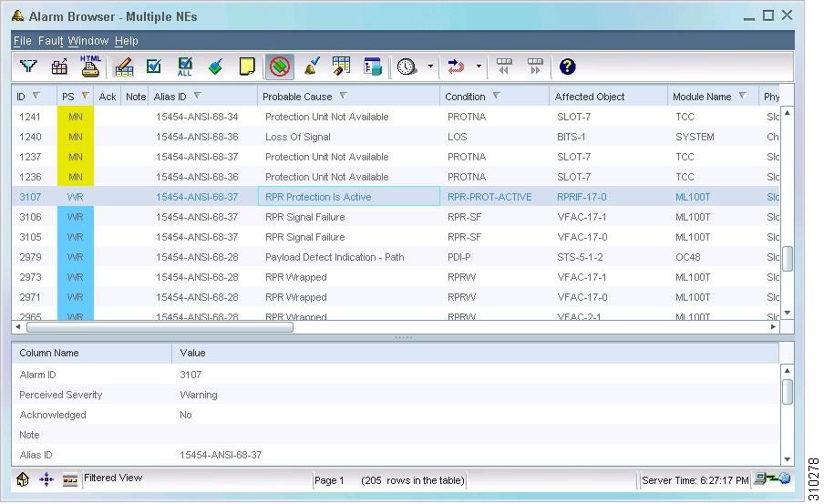This screenshot has height=504, width=824.
Task: Click the Affected Object column header
Action: [608, 97]
